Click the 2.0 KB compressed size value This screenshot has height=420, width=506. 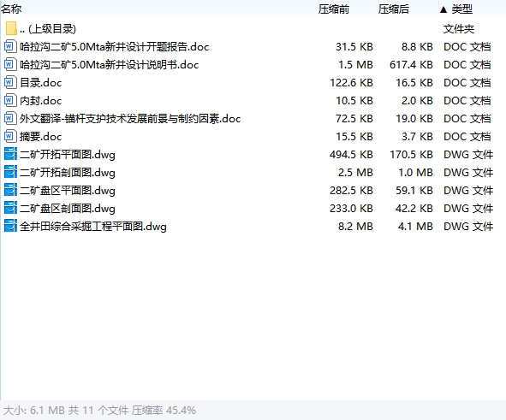[x=417, y=101]
